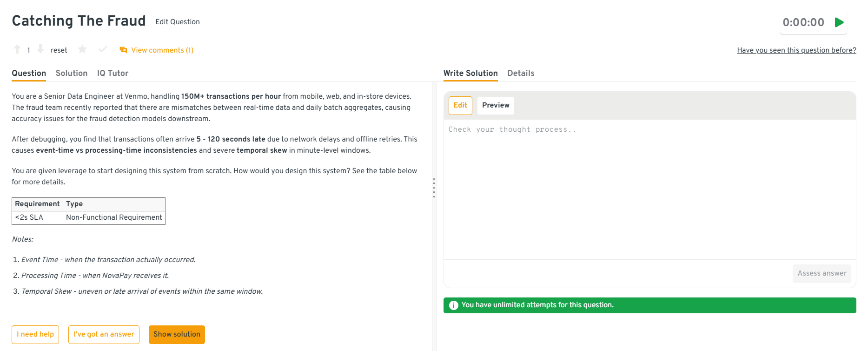
Task: Open 'Have you seen this question before?' link
Action: [x=796, y=50]
